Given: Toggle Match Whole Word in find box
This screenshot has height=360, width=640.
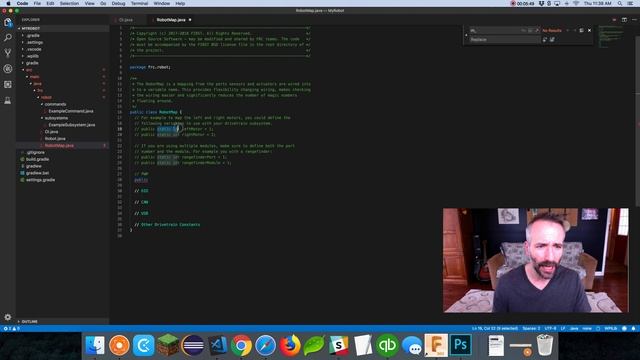Looking at the screenshot, I should (x=530, y=30).
